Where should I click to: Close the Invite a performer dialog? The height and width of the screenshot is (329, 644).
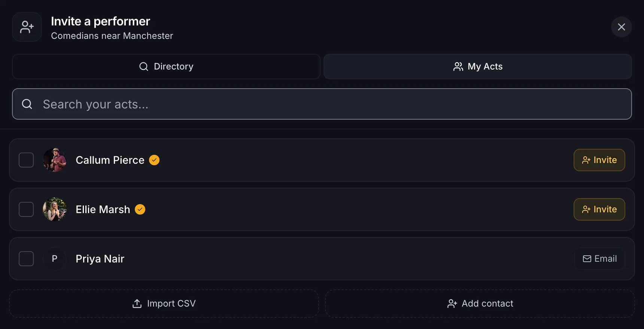tap(621, 27)
